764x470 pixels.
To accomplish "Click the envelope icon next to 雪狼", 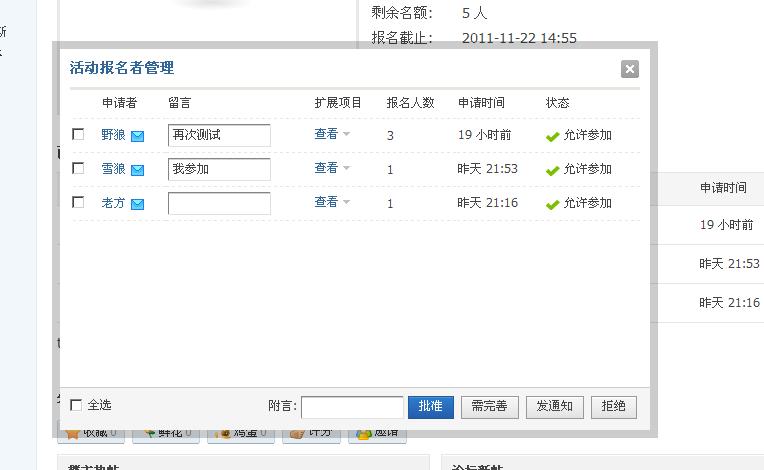I will coord(137,170).
